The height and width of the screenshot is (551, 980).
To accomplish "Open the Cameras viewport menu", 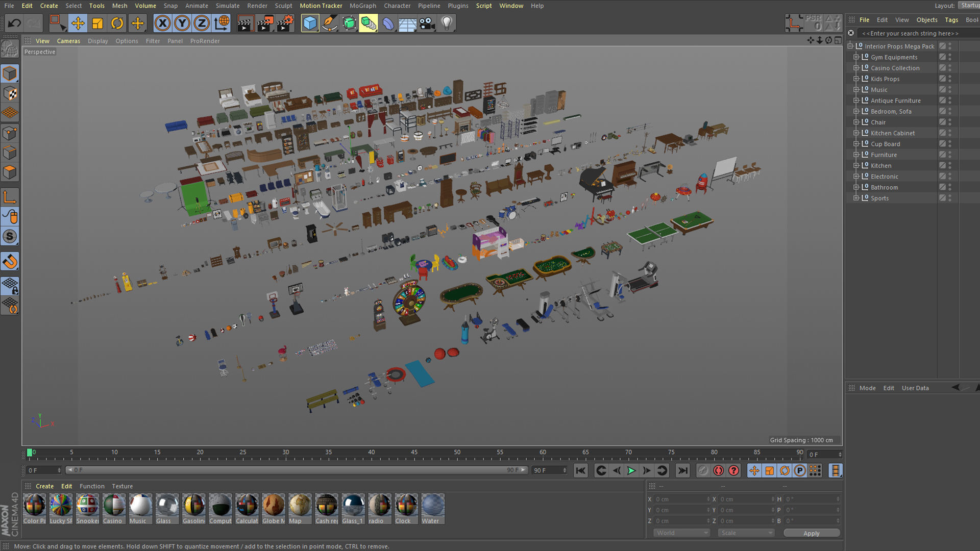I will (68, 41).
